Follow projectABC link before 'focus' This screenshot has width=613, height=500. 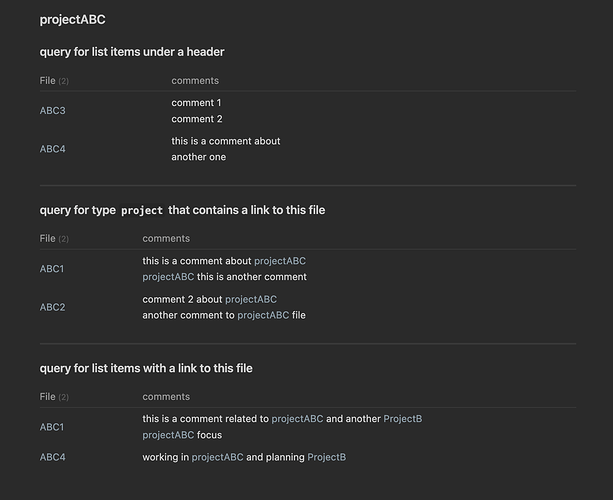click(x=168, y=435)
